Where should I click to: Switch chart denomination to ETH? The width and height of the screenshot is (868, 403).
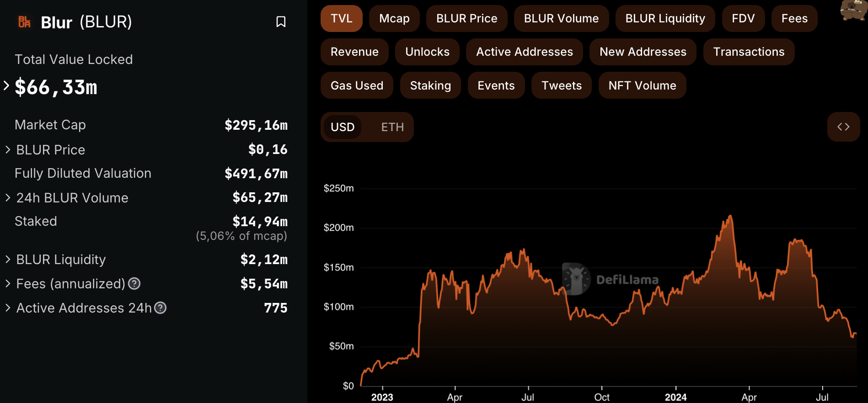click(392, 127)
